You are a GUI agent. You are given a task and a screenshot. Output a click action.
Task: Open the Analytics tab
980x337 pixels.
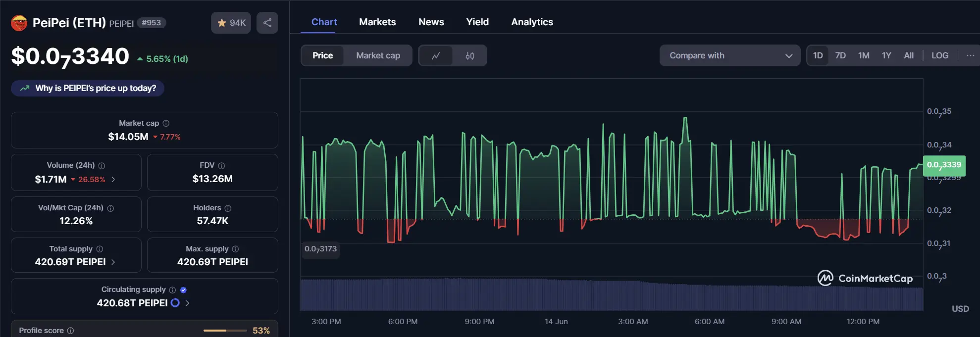point(532,22)
